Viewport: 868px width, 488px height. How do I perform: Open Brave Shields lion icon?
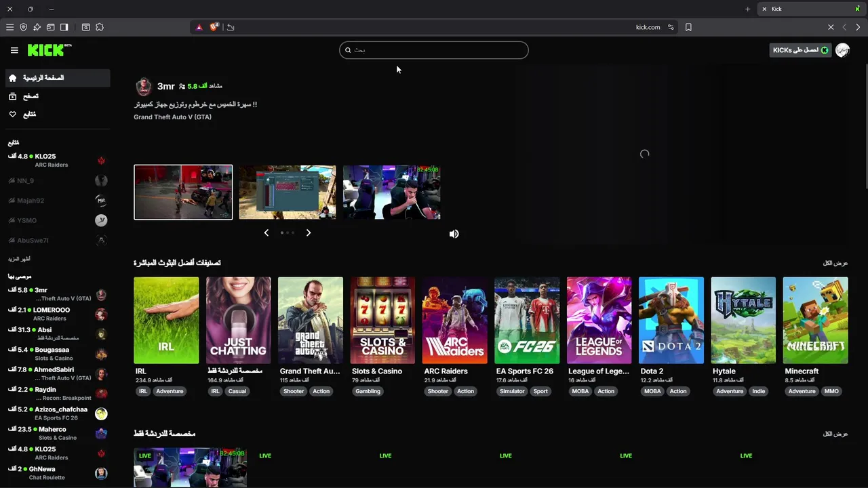[x=214, y=27]
